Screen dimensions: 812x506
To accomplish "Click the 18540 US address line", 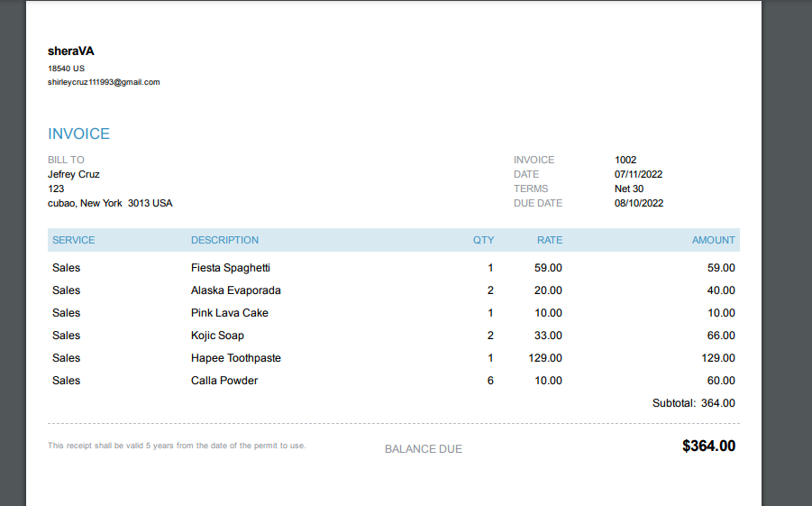I will (67, 69).
